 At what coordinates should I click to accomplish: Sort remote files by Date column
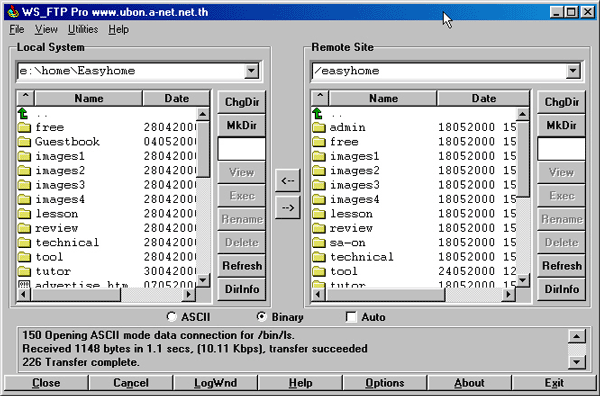[x=484, y=98]
